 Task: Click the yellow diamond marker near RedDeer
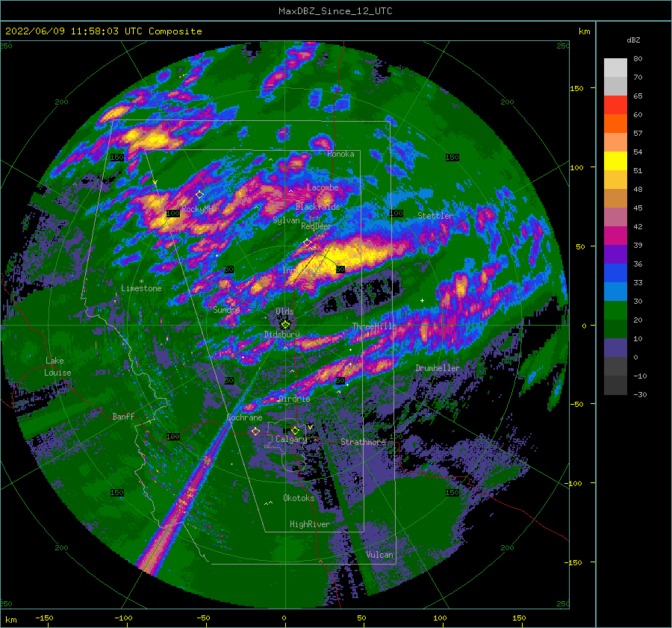click(x=307, y=243)
